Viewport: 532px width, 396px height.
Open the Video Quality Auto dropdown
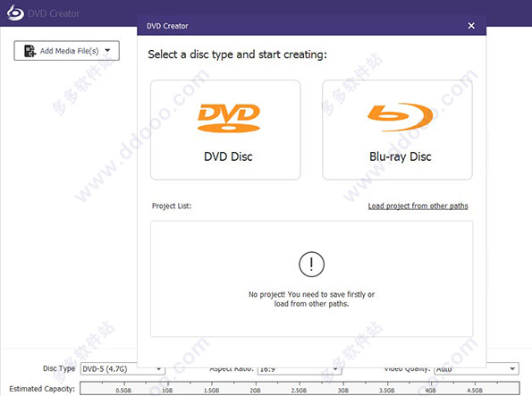click(x=477, y=369)
